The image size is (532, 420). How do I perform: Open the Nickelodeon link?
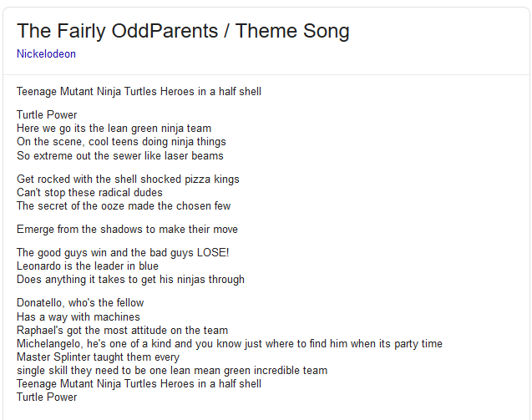pos(46,54)
